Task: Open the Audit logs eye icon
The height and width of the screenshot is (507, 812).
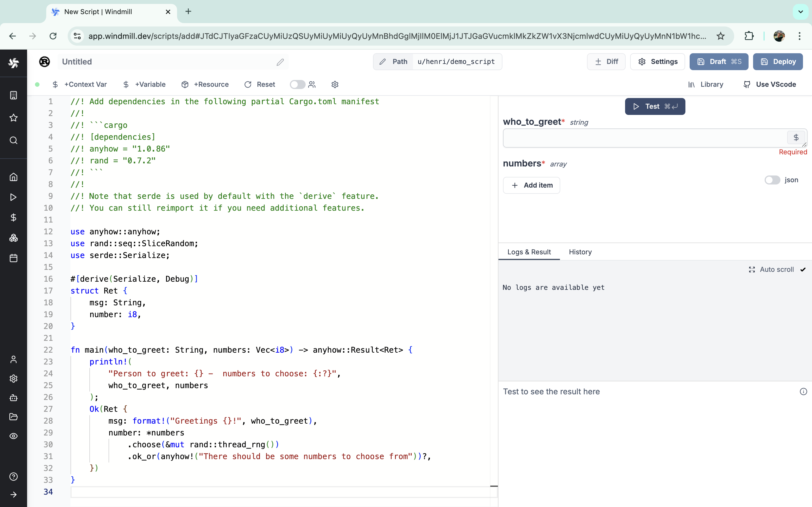Action: pos(14,436)
